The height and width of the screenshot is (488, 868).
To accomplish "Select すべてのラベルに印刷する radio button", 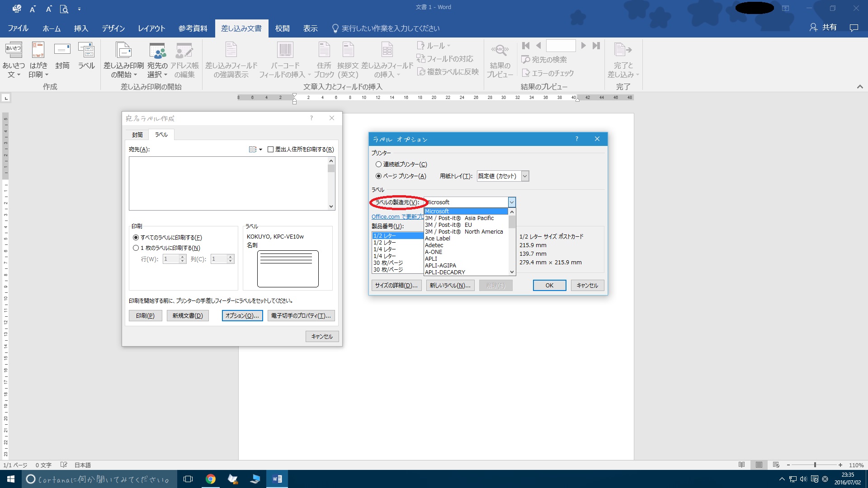I will click(136, 238).
